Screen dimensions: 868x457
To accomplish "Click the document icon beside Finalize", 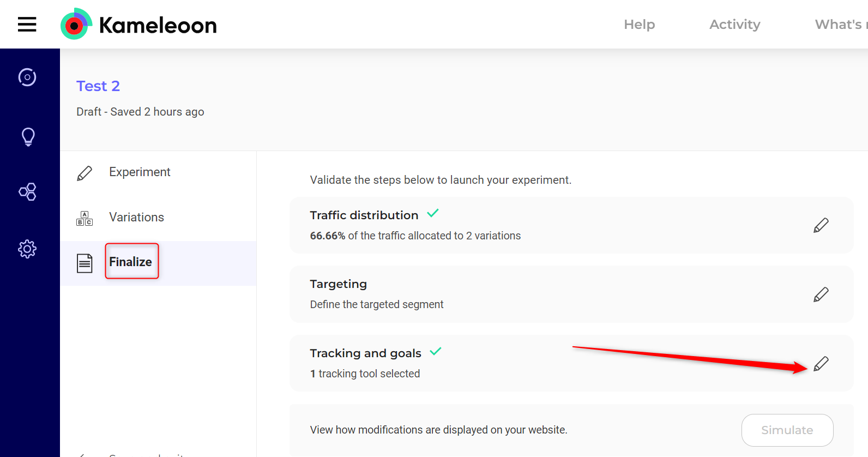I will coord(85,263).
